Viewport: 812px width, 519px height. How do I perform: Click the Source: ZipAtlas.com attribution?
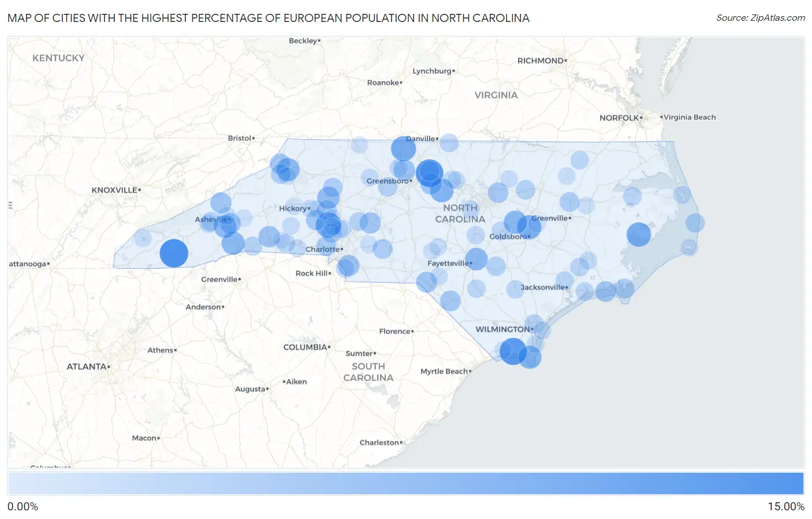[x=760, y=18]
